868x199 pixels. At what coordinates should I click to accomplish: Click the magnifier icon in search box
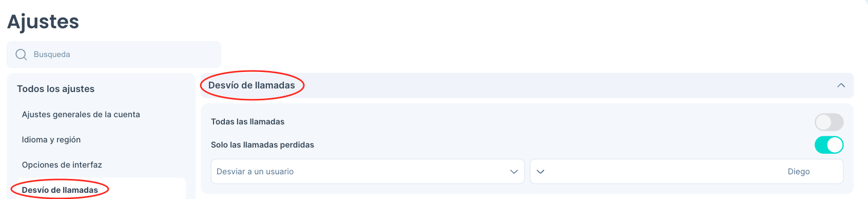(21, 55)
